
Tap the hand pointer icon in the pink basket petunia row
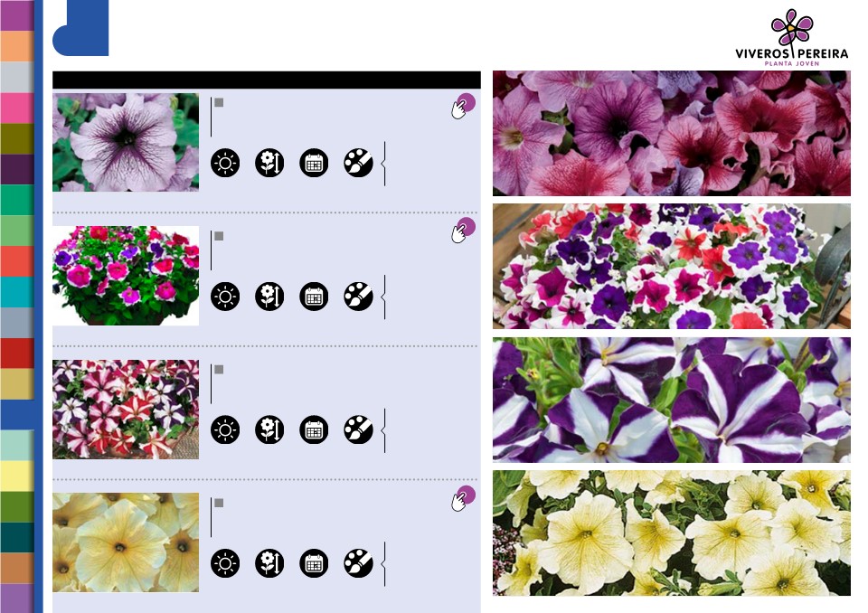tap(463, 231)
